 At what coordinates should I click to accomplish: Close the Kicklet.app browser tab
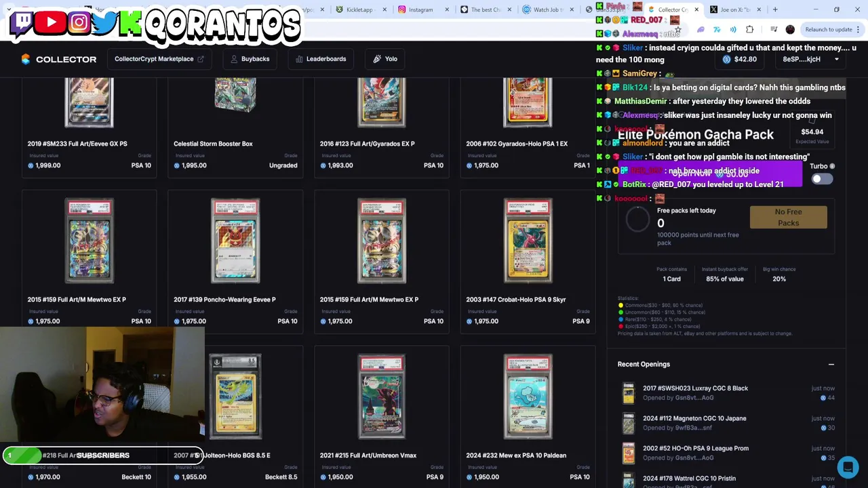click(x=384, y=9)
